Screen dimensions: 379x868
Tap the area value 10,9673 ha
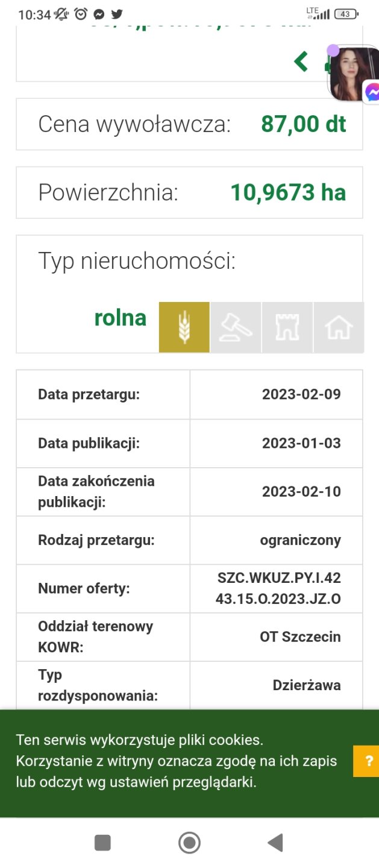(x=288, y=192)
